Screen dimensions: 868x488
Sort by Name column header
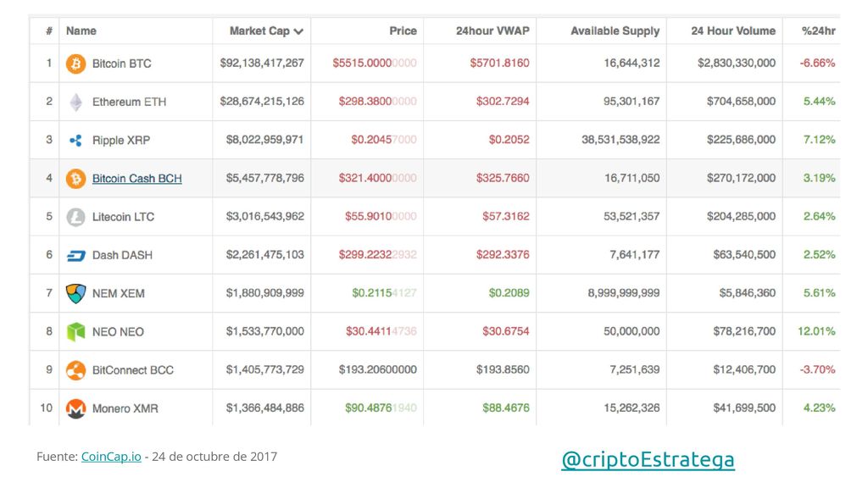coord(81,31)
